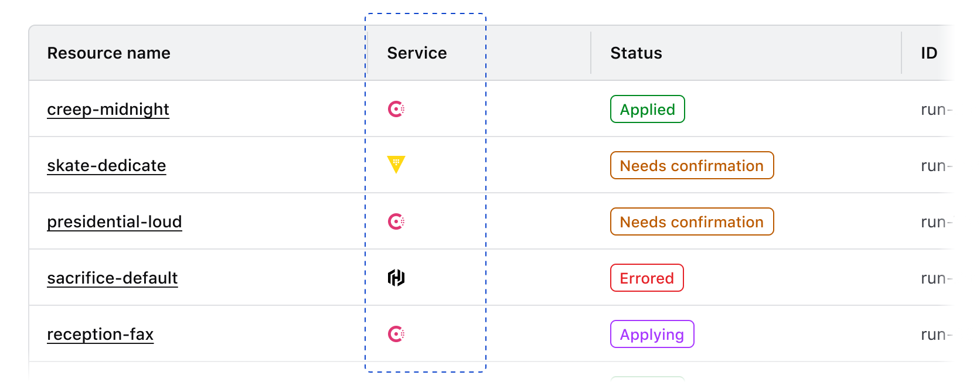
Task: Click Vault icon in skate-dedicate row
Action: pyautogui.click(x=396, y=164)
